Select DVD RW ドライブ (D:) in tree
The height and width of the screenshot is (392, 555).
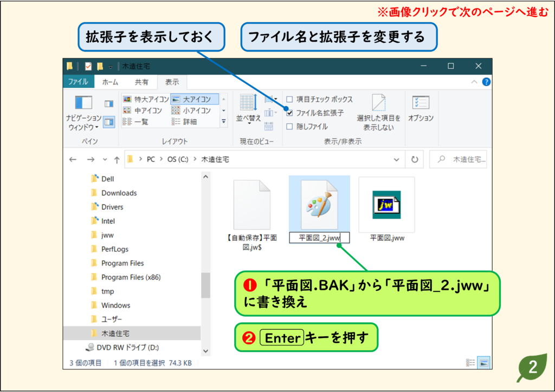pyautogui.click(x=128, y=348)
